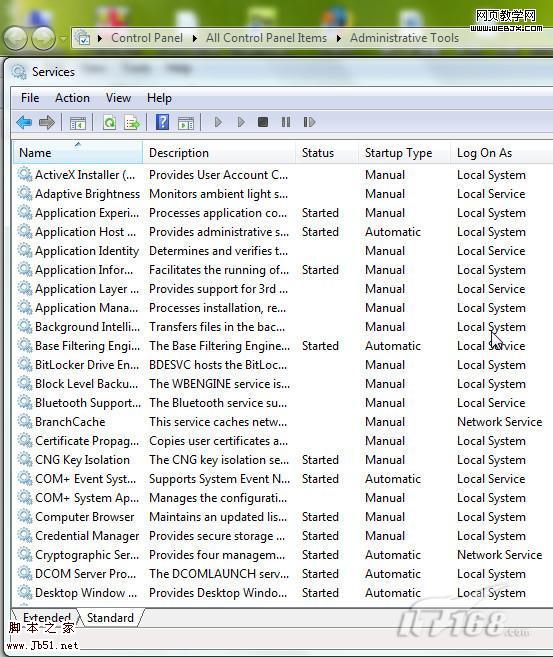Switch to the Standard tab
553x657 pixels.
tap(111, 618)
